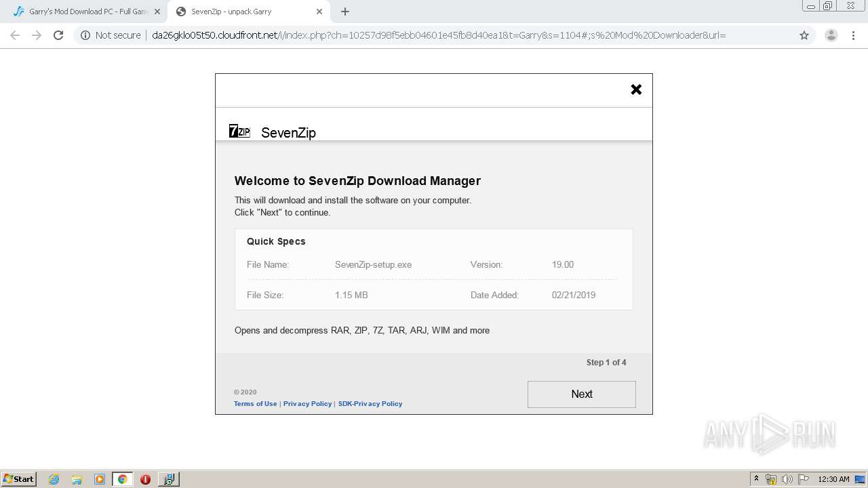Close the SevenZip dialog with X

click(x=636, y=89)
